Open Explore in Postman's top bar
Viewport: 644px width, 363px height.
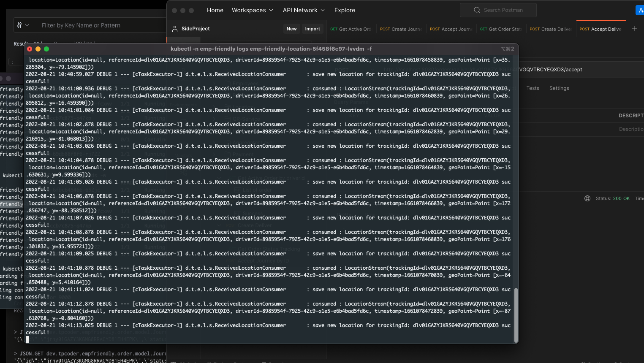click(345, 10)
